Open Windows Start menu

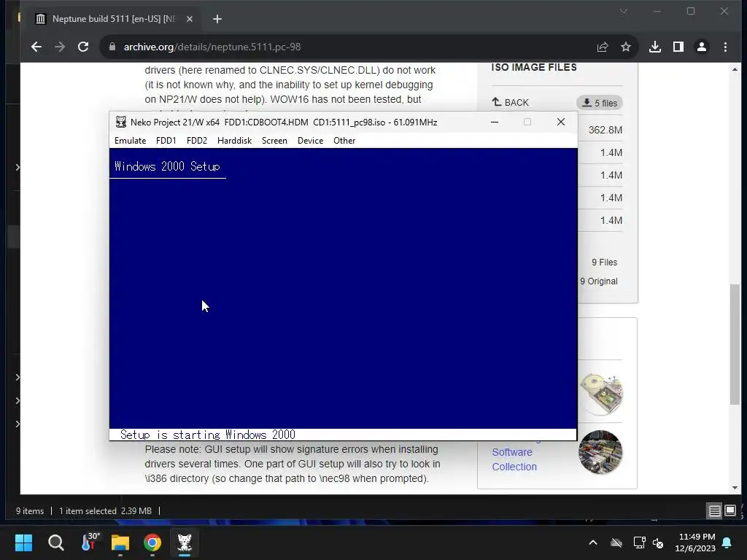[23, 542]
